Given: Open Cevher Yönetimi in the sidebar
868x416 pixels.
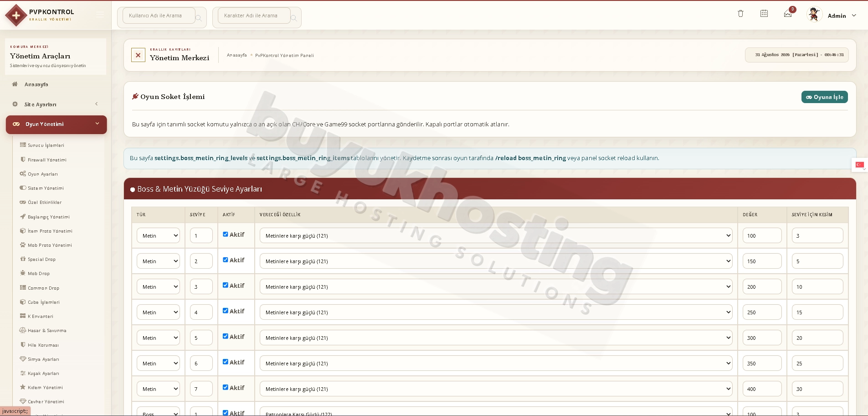Looking at the screenshot, I should 46,401.
